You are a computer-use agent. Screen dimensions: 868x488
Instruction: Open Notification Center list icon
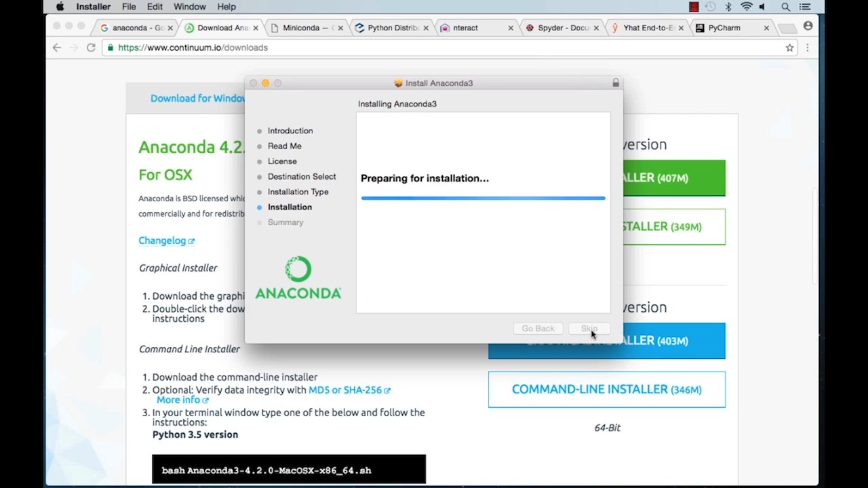[805, 7]
